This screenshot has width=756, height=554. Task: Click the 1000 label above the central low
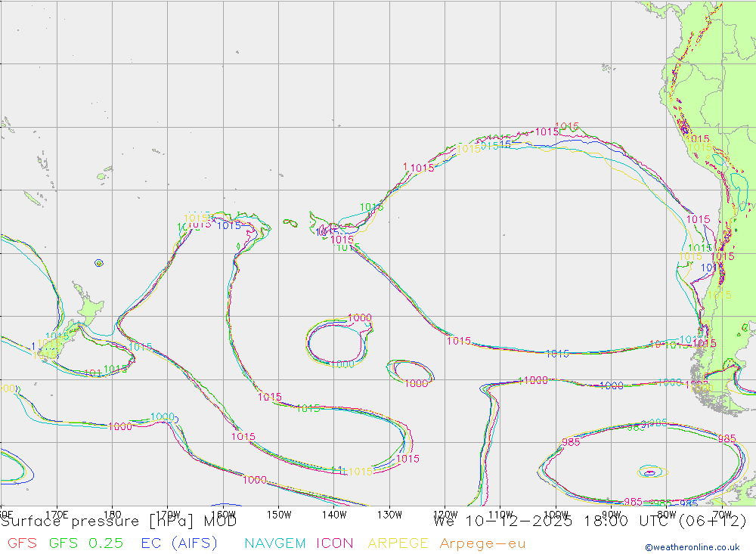(360, 317)
